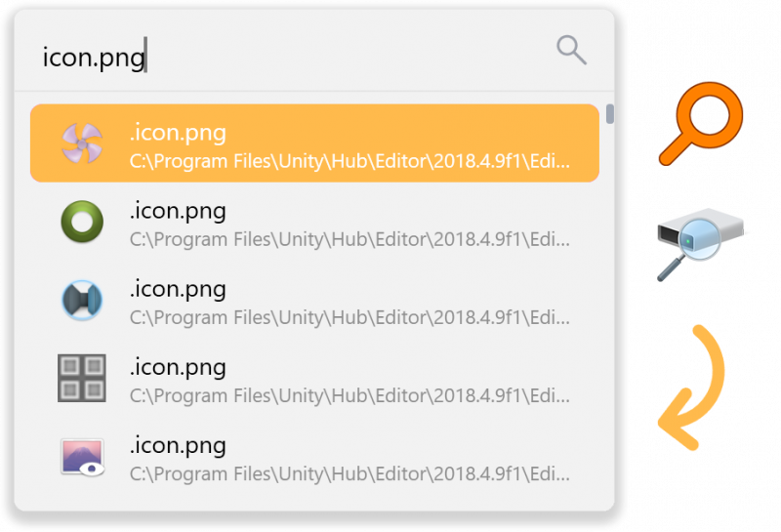Click the green ring icon result thumbnail
Screen dimensions: 781x532
tap(82, 222)
